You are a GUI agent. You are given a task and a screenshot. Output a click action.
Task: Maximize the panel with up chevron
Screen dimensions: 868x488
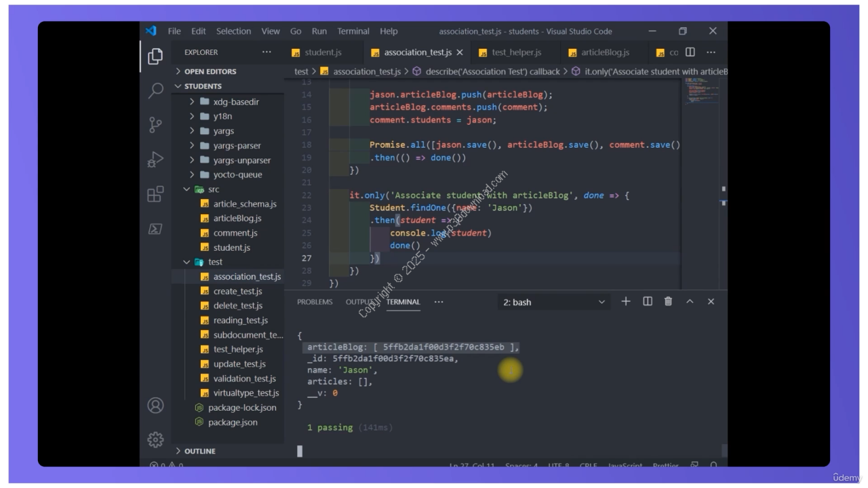pyautogui.click(x=690, y=302)
